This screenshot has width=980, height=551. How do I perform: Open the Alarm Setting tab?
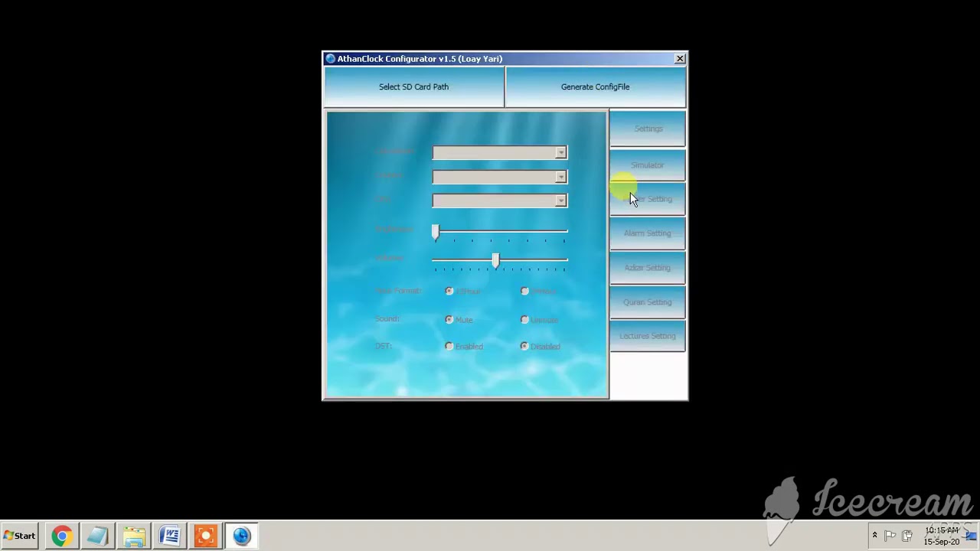pyautogui.click(x=648, y=233)
